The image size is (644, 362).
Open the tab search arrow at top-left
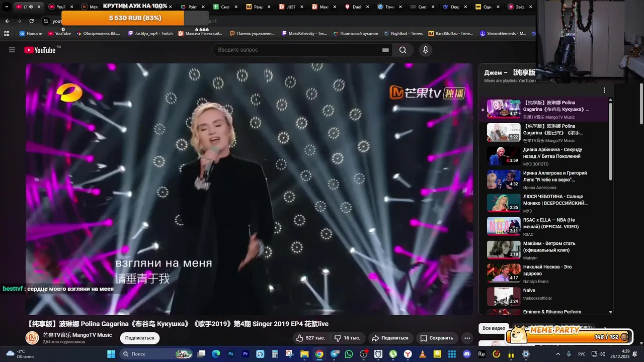coord(7,7)
